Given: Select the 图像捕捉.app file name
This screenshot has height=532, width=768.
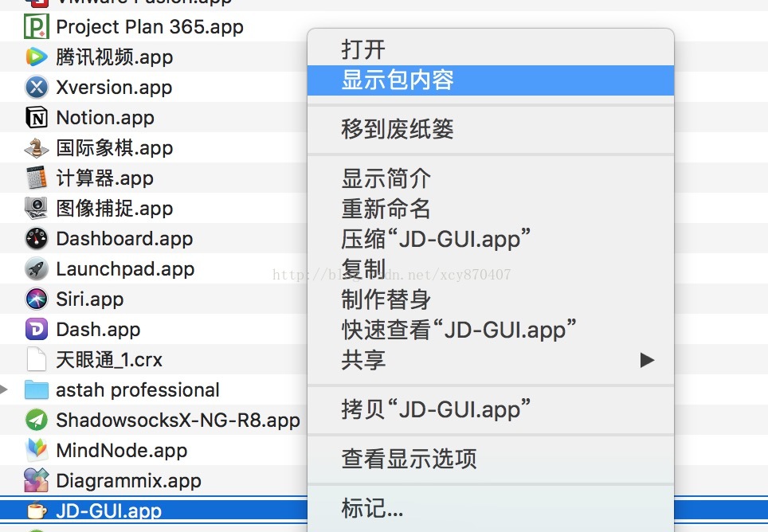Looking at the screenshot, I should pos(114,209).
